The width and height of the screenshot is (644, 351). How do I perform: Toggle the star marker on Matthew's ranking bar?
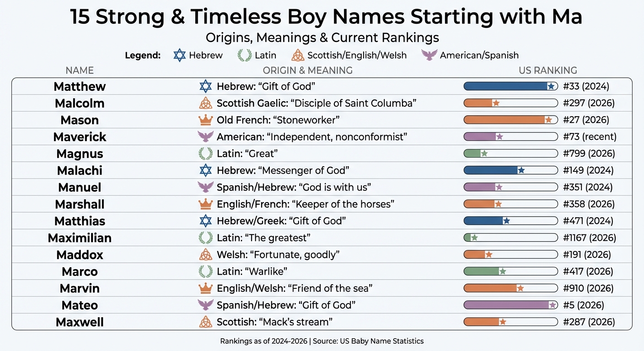click(551, 86)
